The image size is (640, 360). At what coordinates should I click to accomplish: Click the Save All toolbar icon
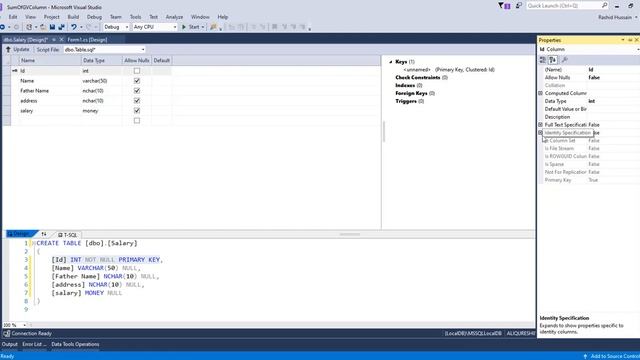(62, 27)
